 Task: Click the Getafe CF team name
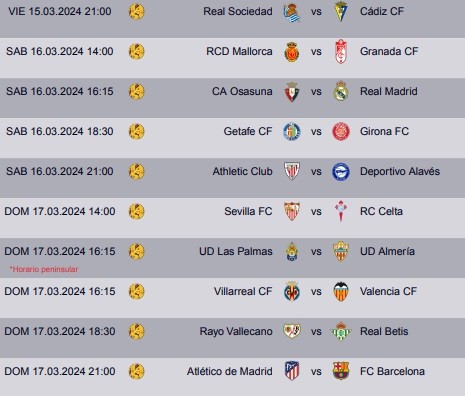tap(248, 131)
